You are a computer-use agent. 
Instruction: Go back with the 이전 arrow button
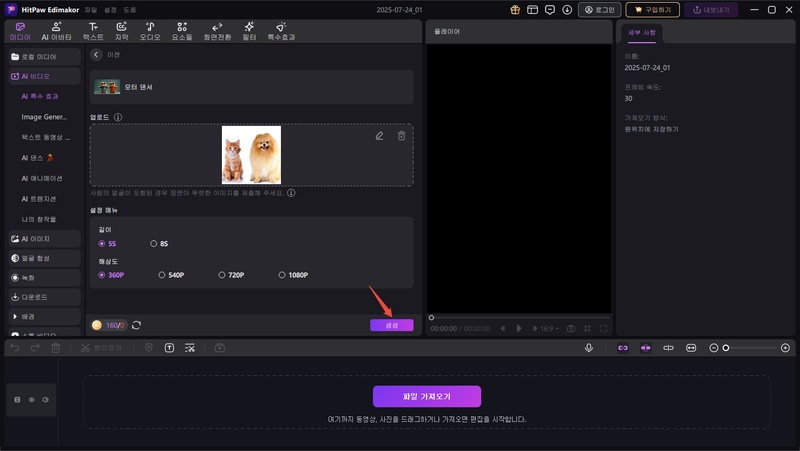[x=96, y=55]
